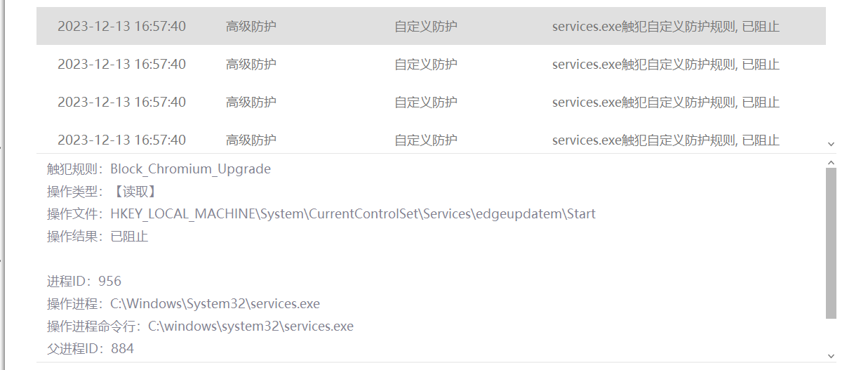Click the 操作结果 已阻止 line

pyautogui.click(x=98, y=237)
